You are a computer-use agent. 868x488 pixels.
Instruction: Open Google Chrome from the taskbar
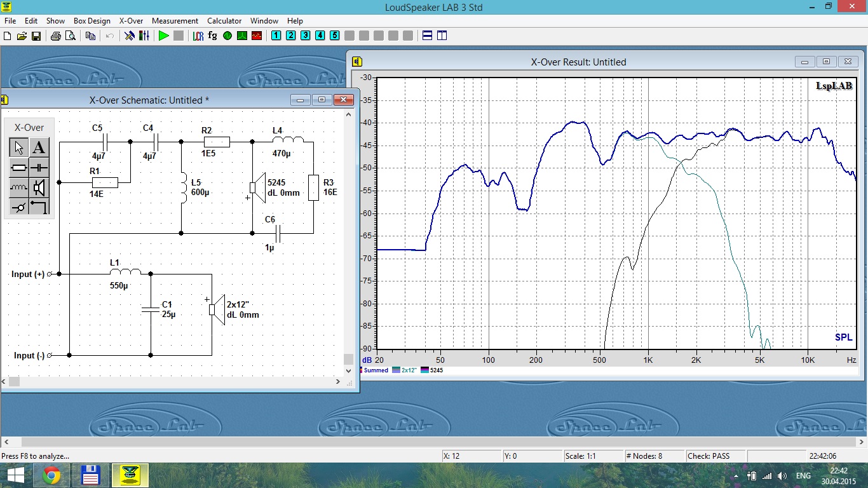pos(51,475)
